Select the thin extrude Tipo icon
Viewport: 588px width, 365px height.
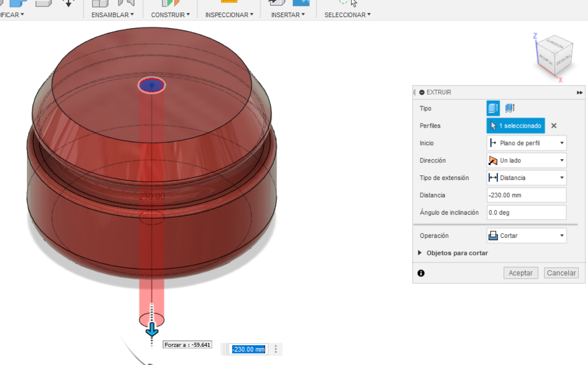(x=509, y=108)
